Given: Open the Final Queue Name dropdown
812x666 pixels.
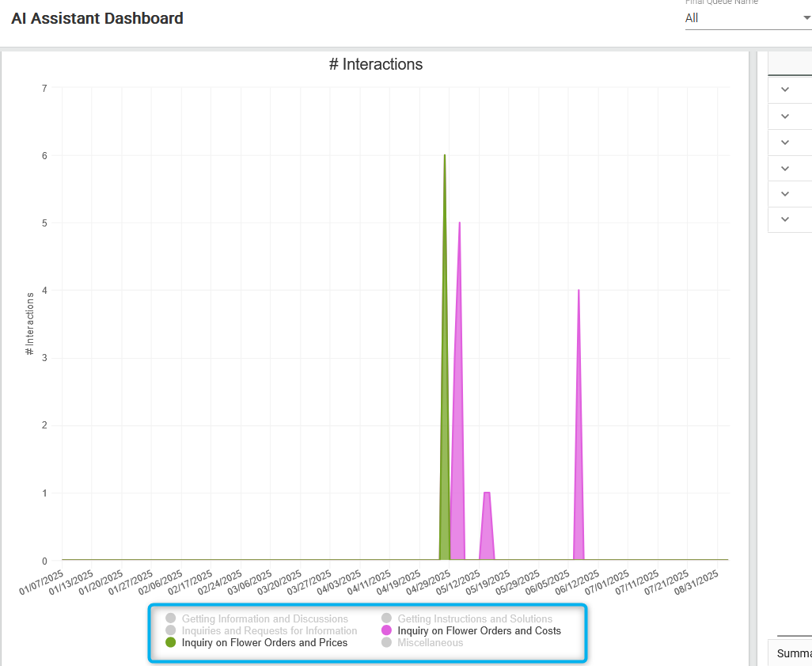Looking at the screenshot, I should pos(747,18).
